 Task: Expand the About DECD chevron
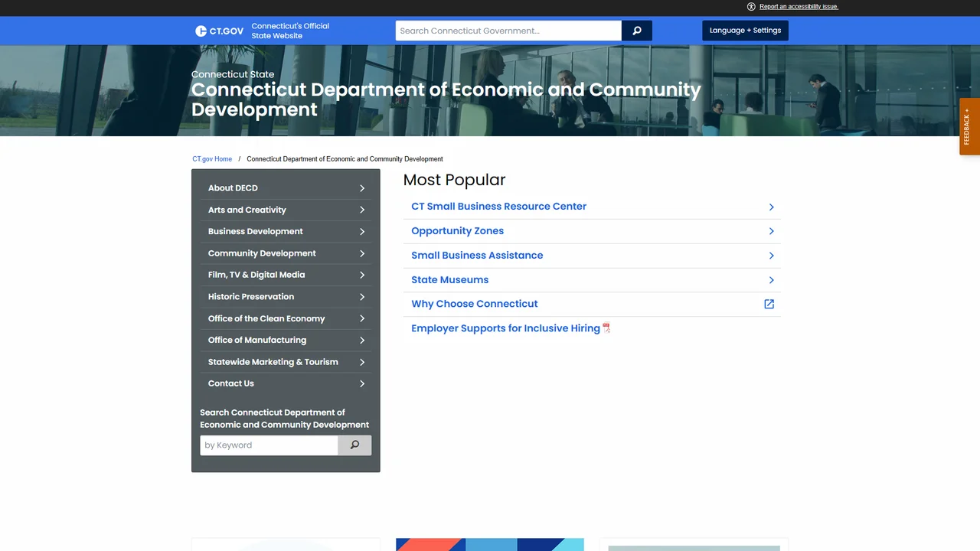click(362, 188)
